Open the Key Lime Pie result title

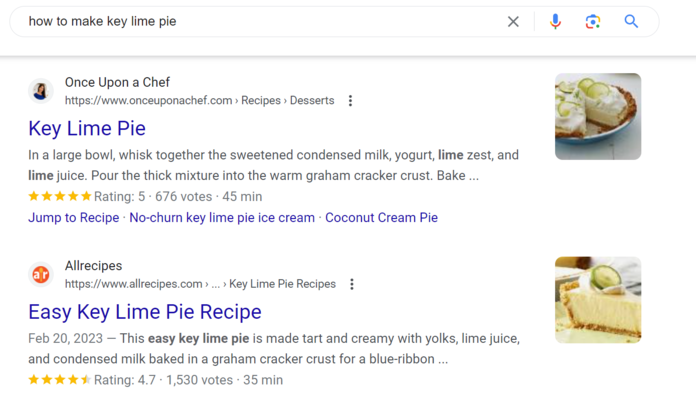[87, 128]
